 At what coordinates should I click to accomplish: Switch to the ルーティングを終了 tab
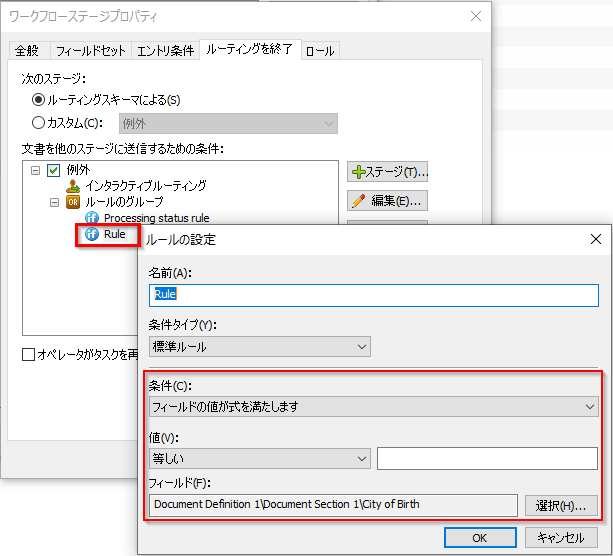pos(250,49)
